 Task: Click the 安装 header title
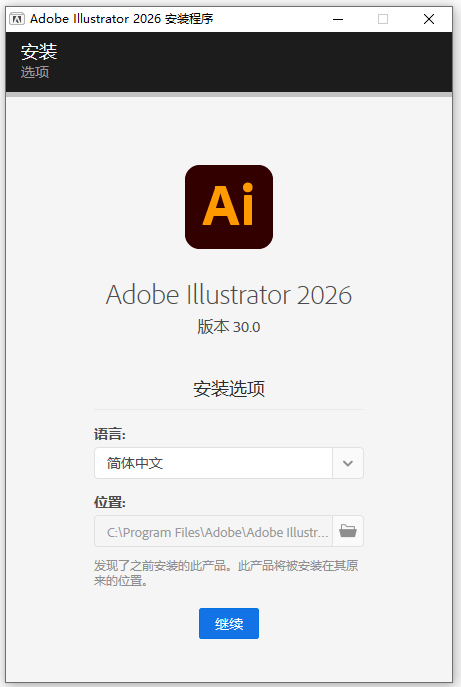click(x=39, y=52)
